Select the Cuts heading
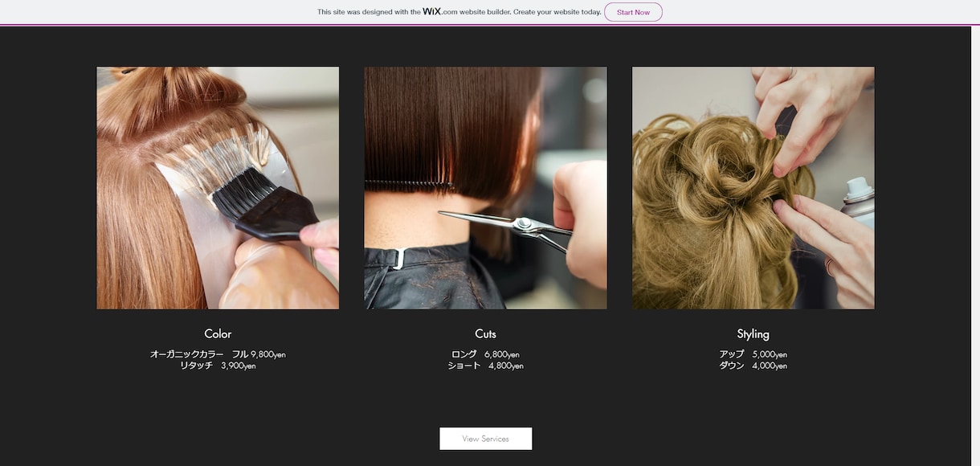 [485, 333]
